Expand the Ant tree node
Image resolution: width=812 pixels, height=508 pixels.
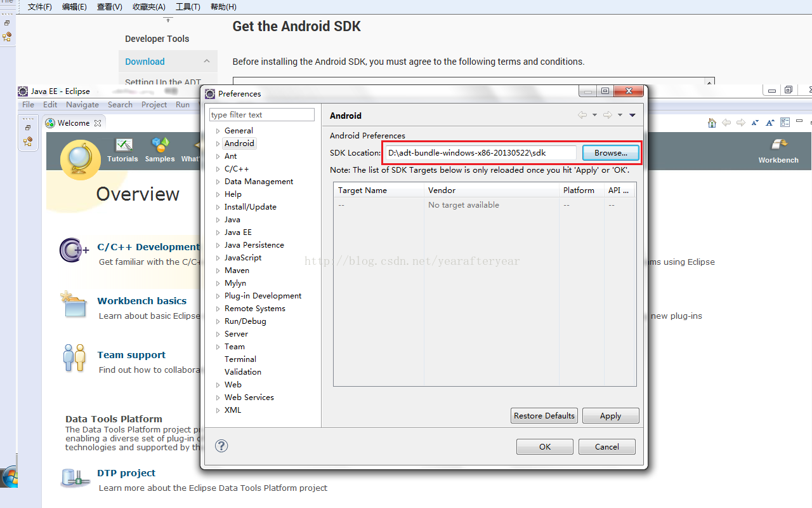(x=218, y=156)
